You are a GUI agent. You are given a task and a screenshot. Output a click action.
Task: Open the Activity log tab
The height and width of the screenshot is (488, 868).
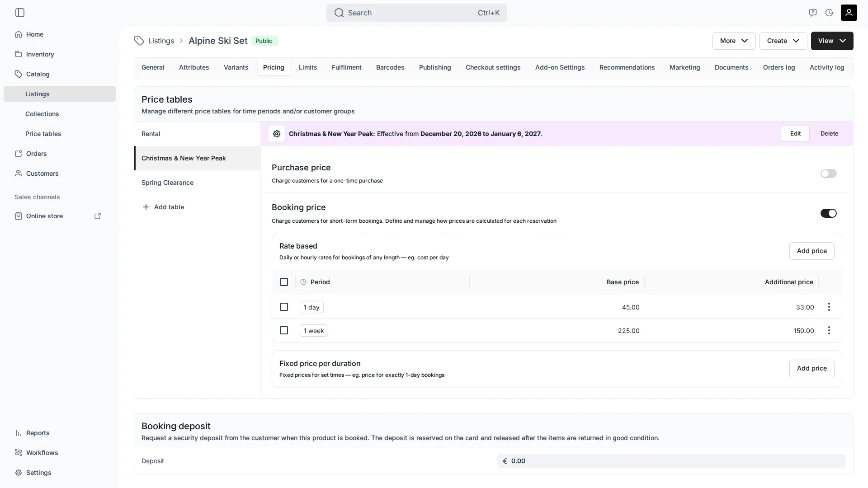pos(827,67)
